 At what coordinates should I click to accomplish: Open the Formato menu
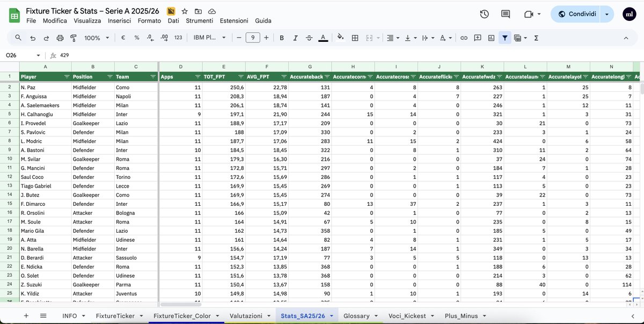(x=149, y=21)
